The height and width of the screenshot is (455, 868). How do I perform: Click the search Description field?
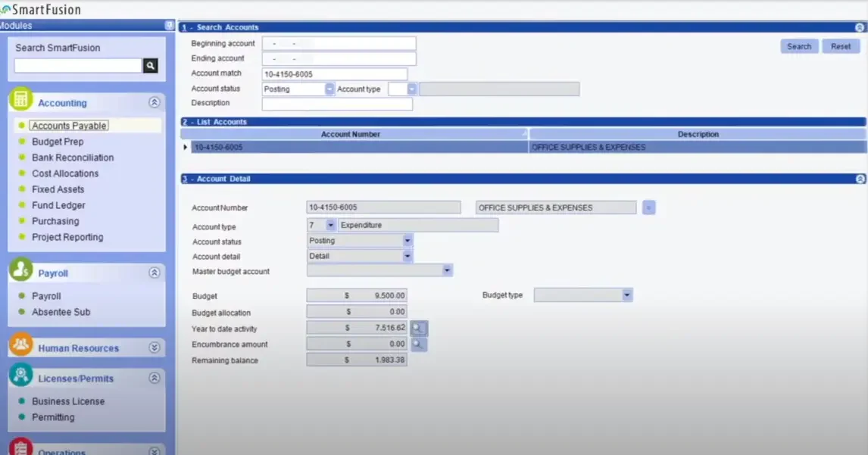[x=337, y=104]
